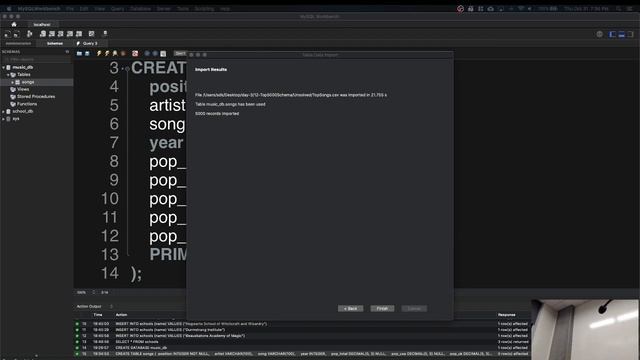The height and width of the screenshot is (360, 640).
Task: Create a new table toolbar icon
Action: [x=51, y=34]
